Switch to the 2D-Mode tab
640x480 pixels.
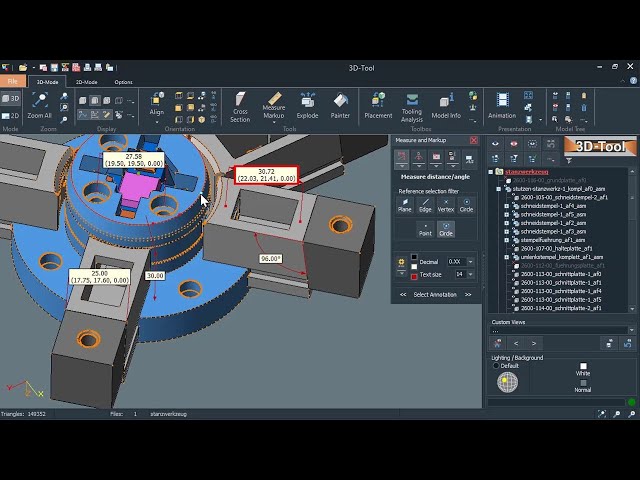tap(87, 82)
